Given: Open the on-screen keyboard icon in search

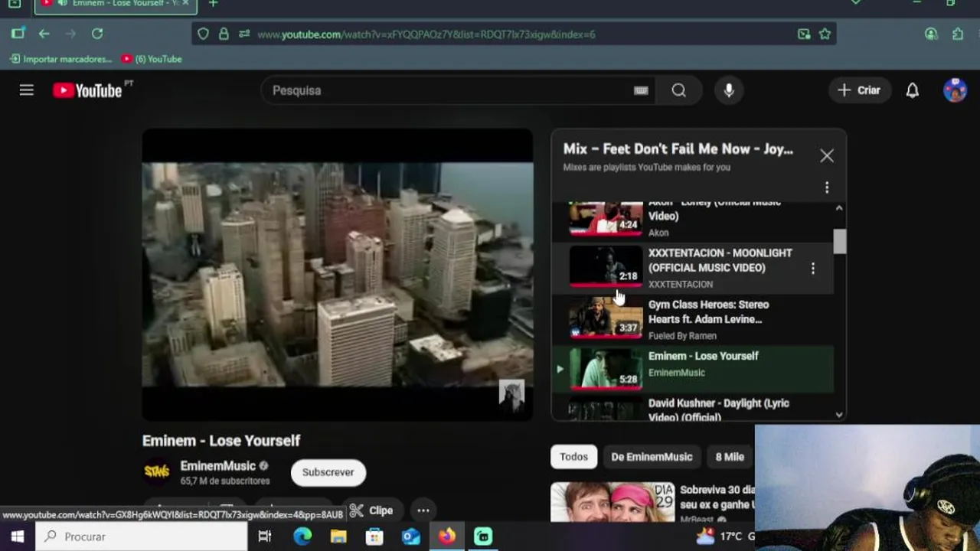Looking at the screenshot, I should 641,90.
